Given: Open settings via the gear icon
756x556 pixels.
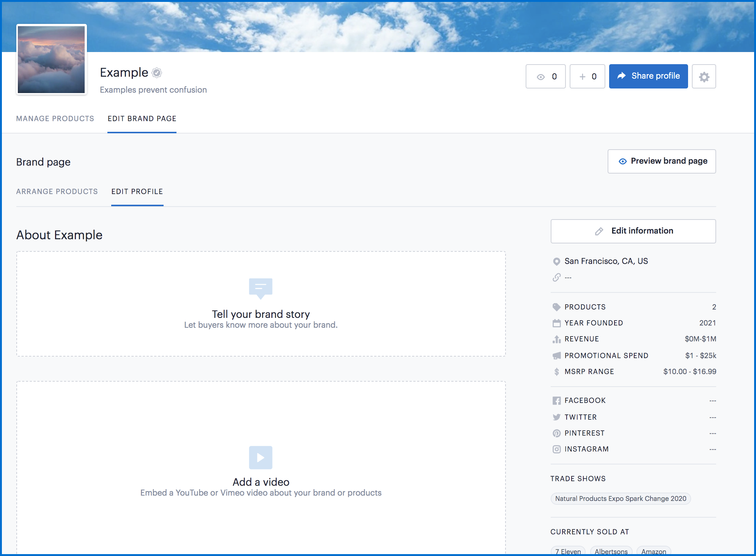Looking at the screenshot, I should click(x=704, y=77).
